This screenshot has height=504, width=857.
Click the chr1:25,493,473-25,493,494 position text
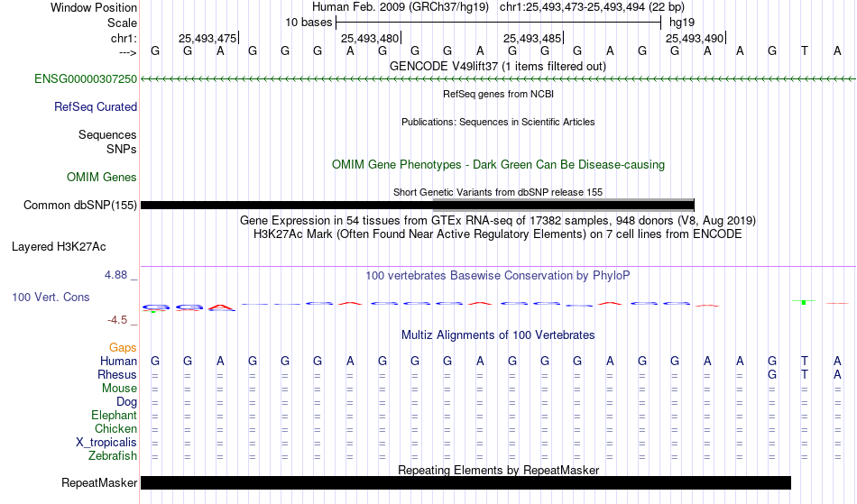click(592, 7)
